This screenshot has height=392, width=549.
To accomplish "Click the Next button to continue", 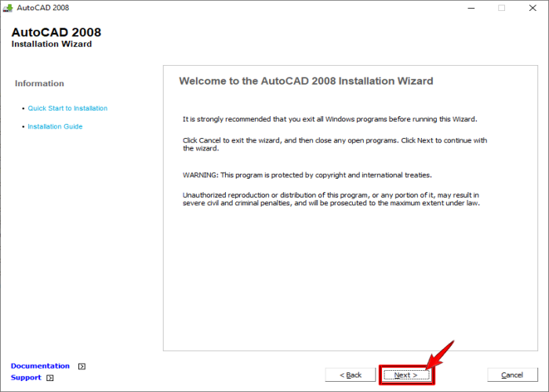I will [x=406, y=375].
